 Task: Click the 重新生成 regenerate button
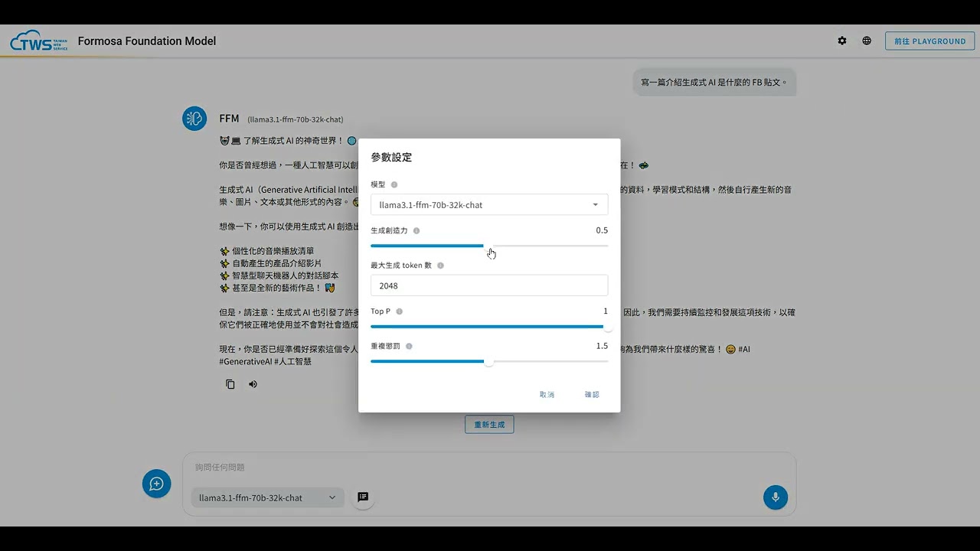click(489, 424)
